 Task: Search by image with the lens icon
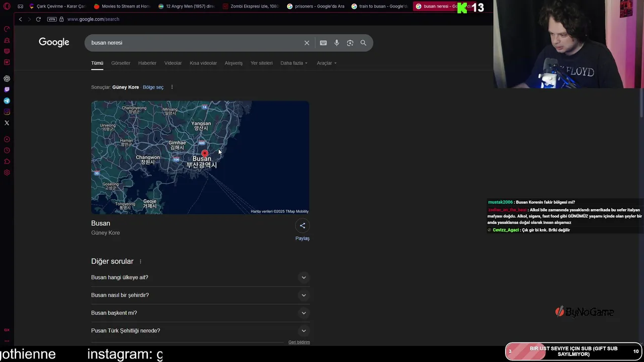(350, 43)
